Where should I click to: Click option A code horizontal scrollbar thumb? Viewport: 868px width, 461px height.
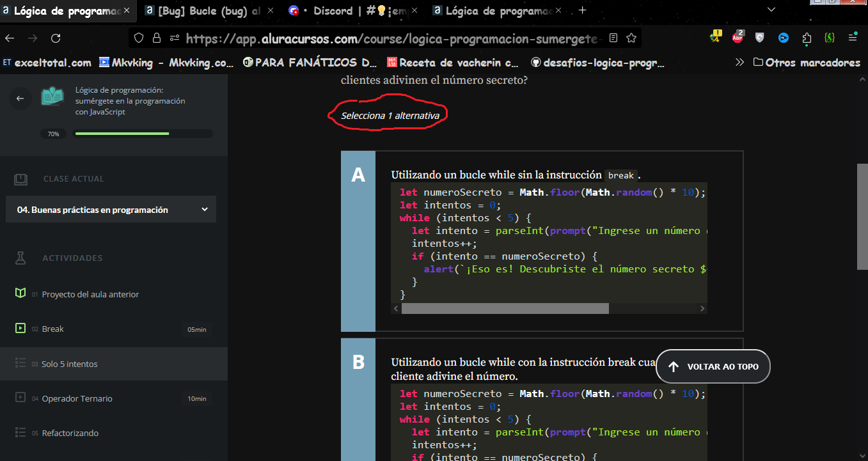click(x=505, y=308)
